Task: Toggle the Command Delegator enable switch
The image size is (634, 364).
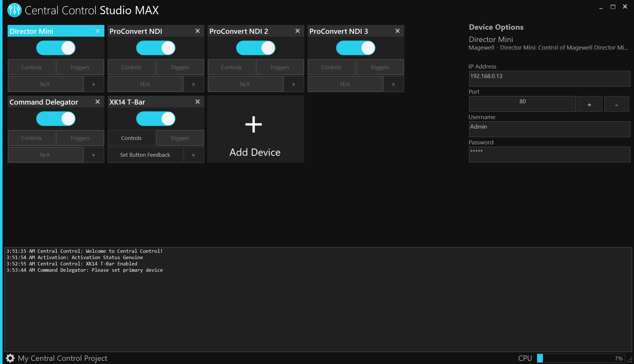Action: tap(56, 119)
